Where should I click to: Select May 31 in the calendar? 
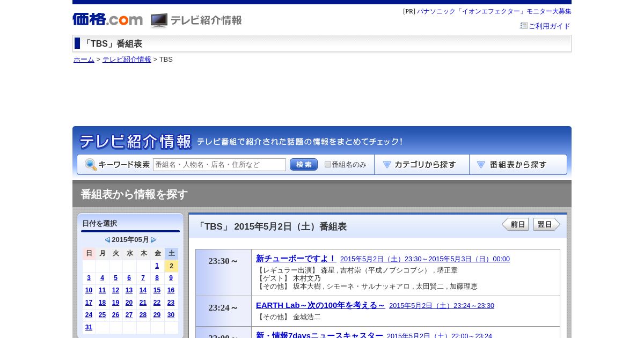(89, 327)
